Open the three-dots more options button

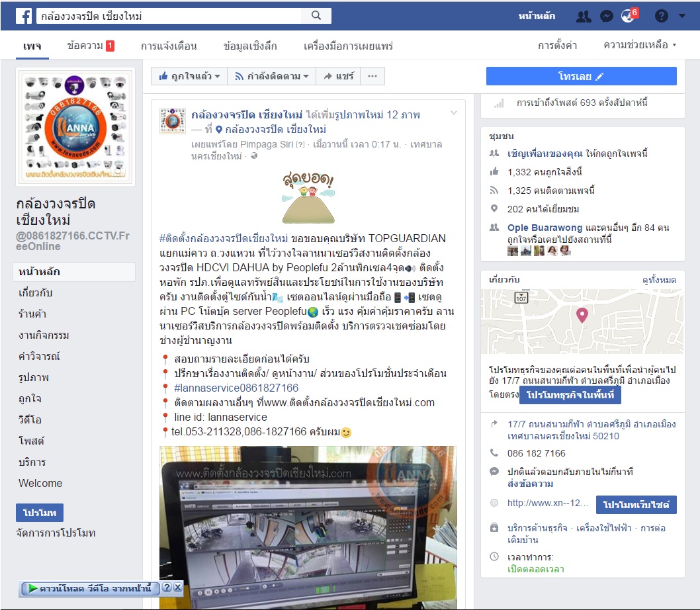point(372,76)
